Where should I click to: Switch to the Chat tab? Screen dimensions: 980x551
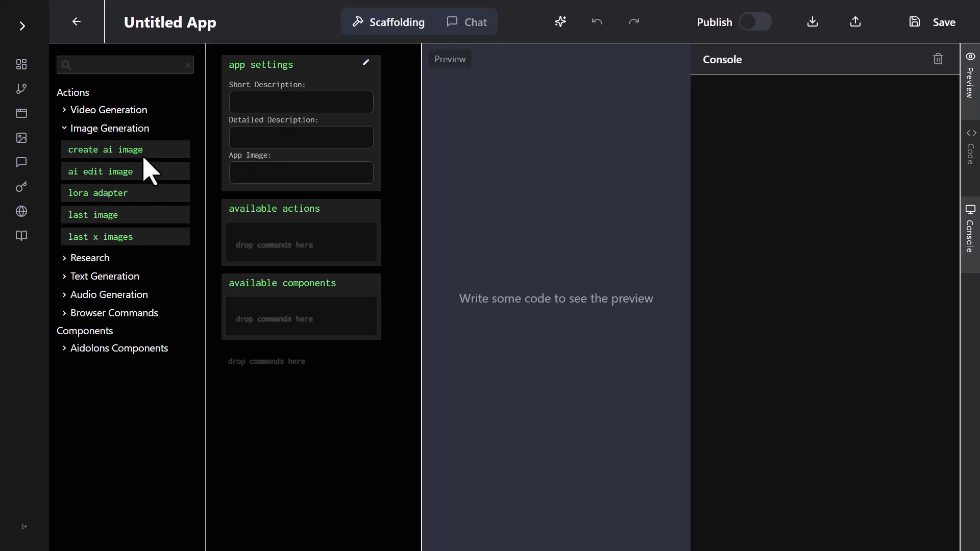click(466, 22)
